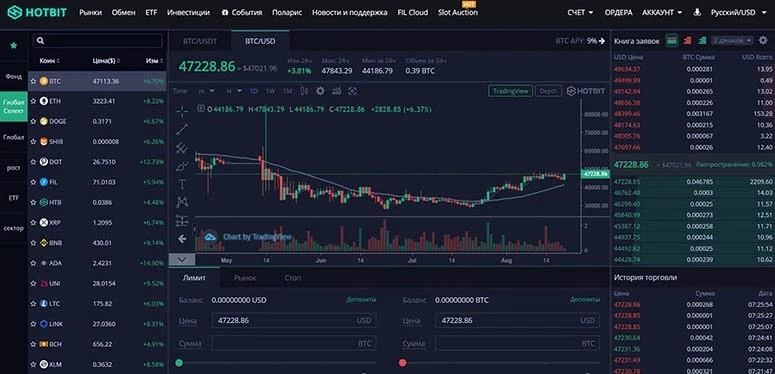Viewport: 775px width, 374px height.
Task: Sort the coin list by Коин column
Action: pos(50,61)
